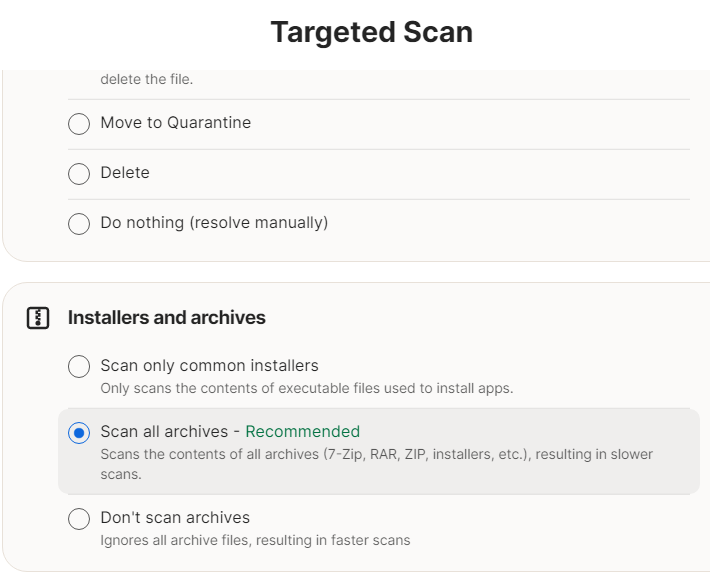The image size is (710, 585).
Task: Click the 'Move to Quarantine' label text
Action: (x=175, y=123)
